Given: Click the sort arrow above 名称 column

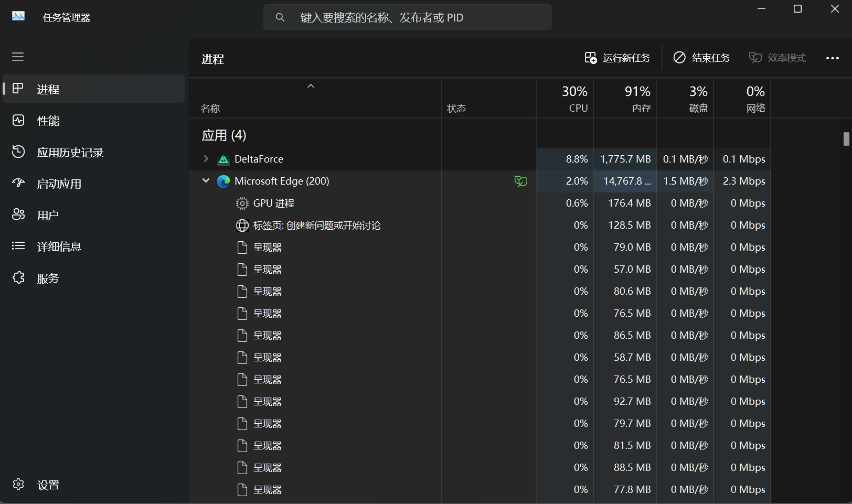Looking at the screenshot, I should 311,86.
